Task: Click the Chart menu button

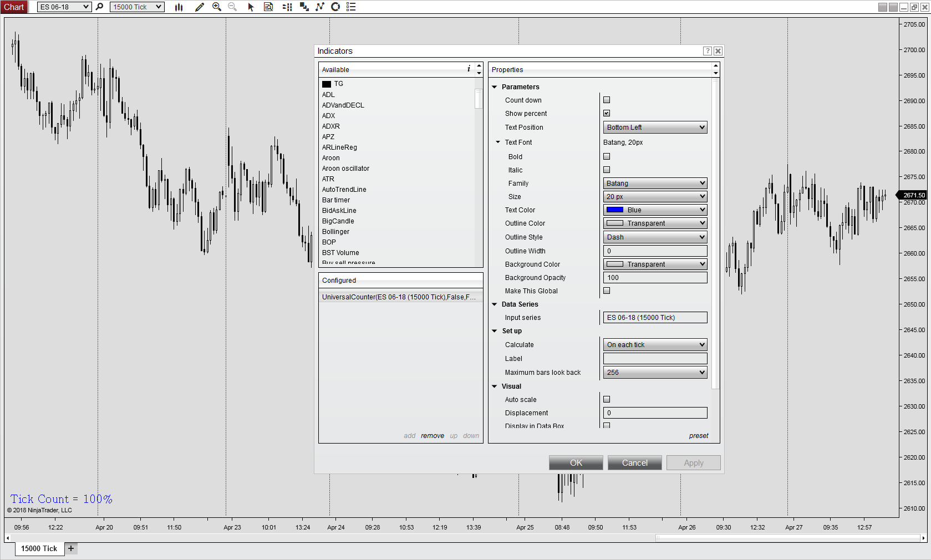Action: point(14,7)
